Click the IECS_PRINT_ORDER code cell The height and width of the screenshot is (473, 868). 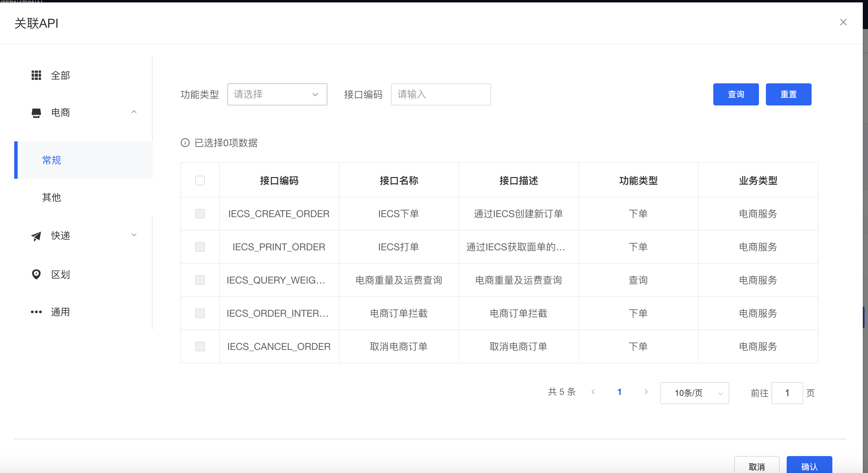coord(279,247)
